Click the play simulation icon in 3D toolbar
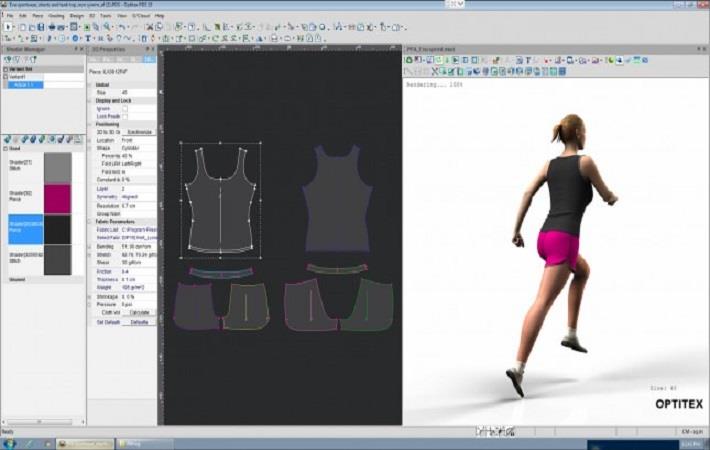 [456, 60]
